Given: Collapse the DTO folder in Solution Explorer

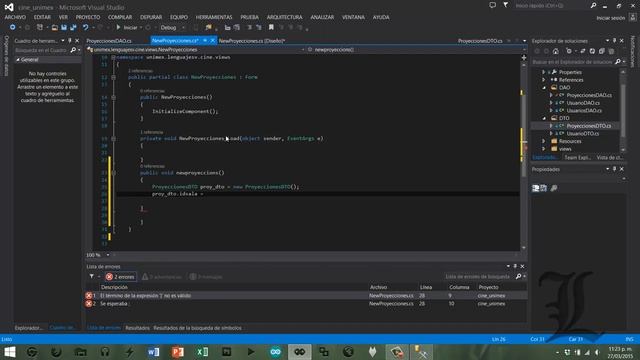Looking at the screenshot, I should 543,118.
